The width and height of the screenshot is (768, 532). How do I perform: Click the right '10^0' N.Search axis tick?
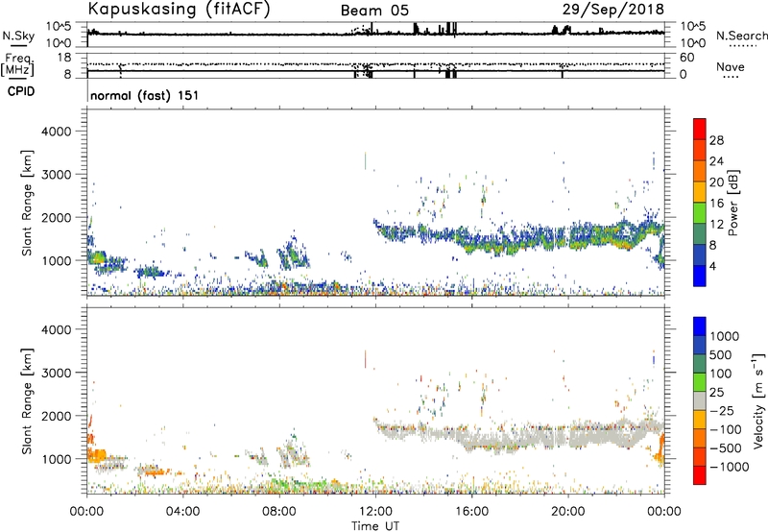pos(693,43)
